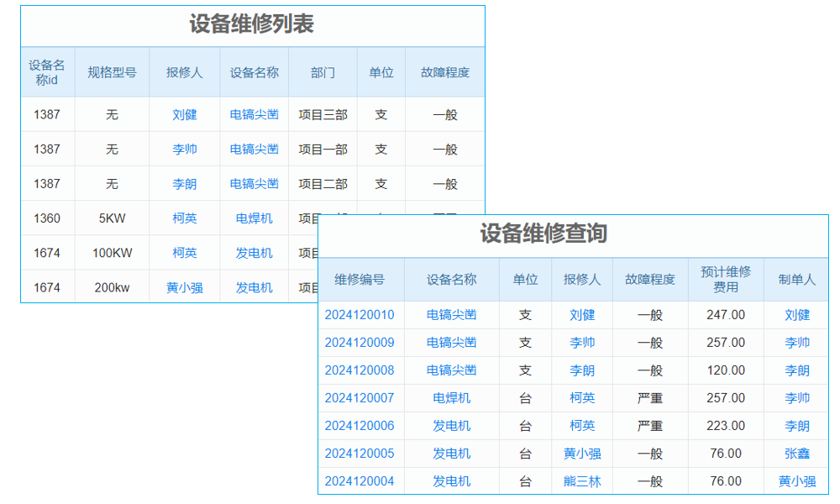Click reporter 黄小强 in the repair list
The width and height of the screenshot is (840, 504).
[184, 286]
